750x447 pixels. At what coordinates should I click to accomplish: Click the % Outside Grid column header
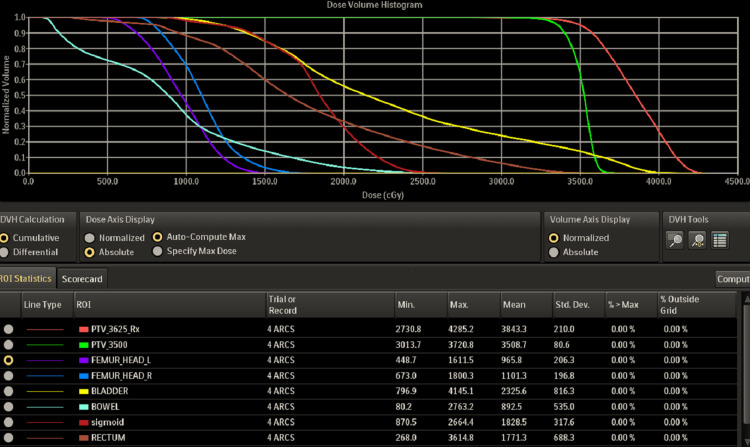click(x=697, y=305)
